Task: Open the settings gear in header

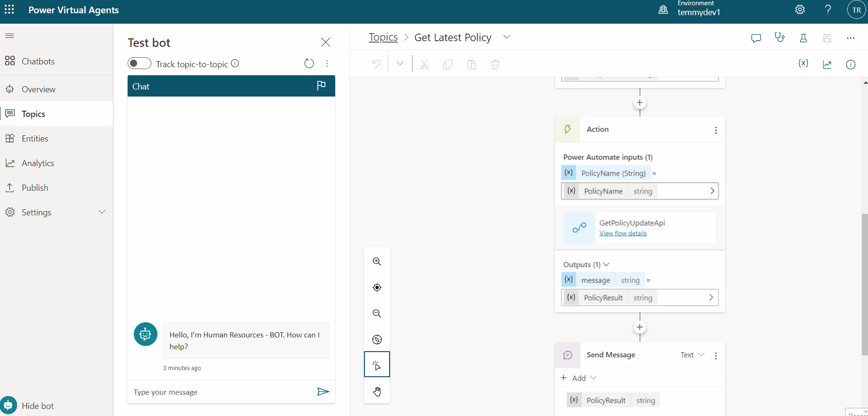Action: tap(800, 10)
